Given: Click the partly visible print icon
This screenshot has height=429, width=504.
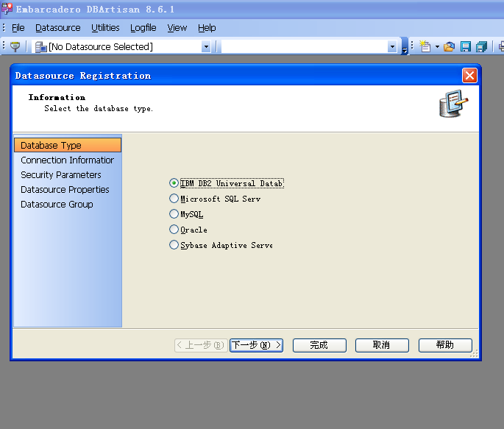Looking at the screenshot, I should coord(501,47).
